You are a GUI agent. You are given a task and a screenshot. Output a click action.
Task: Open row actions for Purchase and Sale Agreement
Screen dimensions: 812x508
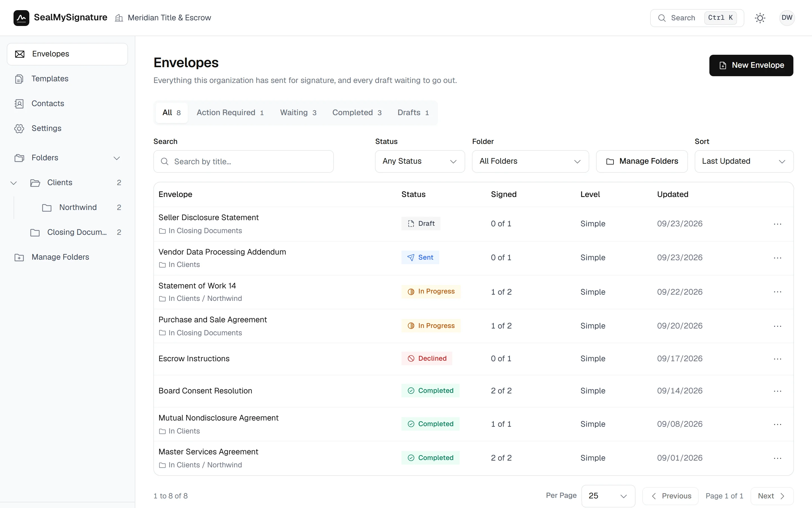pos(777,326)
